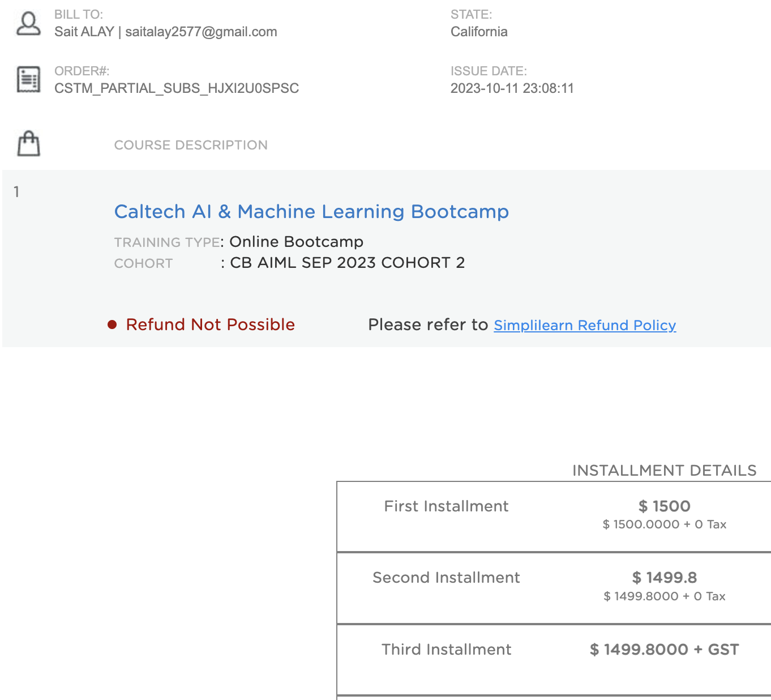Click the Third Installment row label
The height and width of the screenshot is (700, 771).
pyautogui.click(x=446, y=650)
